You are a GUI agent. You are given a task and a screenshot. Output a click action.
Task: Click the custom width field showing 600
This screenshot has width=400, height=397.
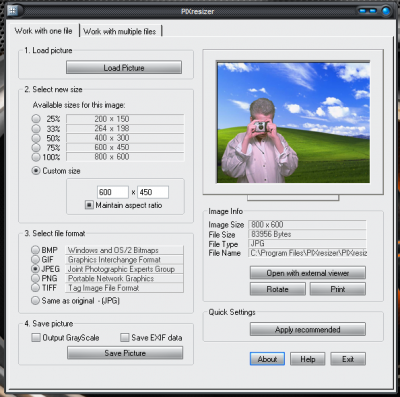click(x=113, y=192)
